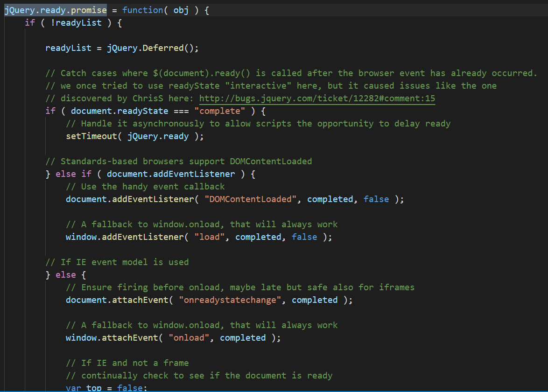Click the function keyword on first line
Screen dimensions: 548x392
[x=142, y=10]
